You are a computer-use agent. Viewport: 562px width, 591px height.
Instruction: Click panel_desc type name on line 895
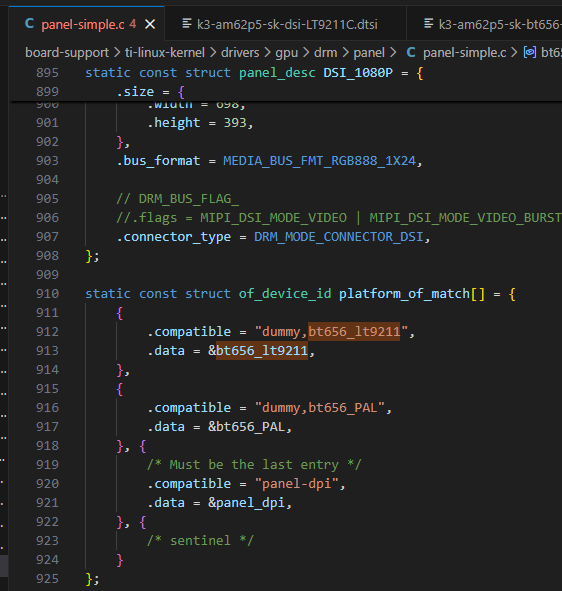277,72
